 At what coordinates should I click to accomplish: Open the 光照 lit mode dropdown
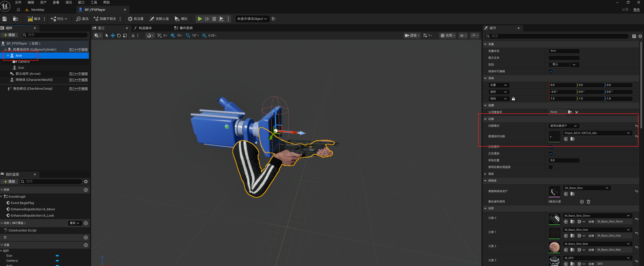tap(448, 36)
